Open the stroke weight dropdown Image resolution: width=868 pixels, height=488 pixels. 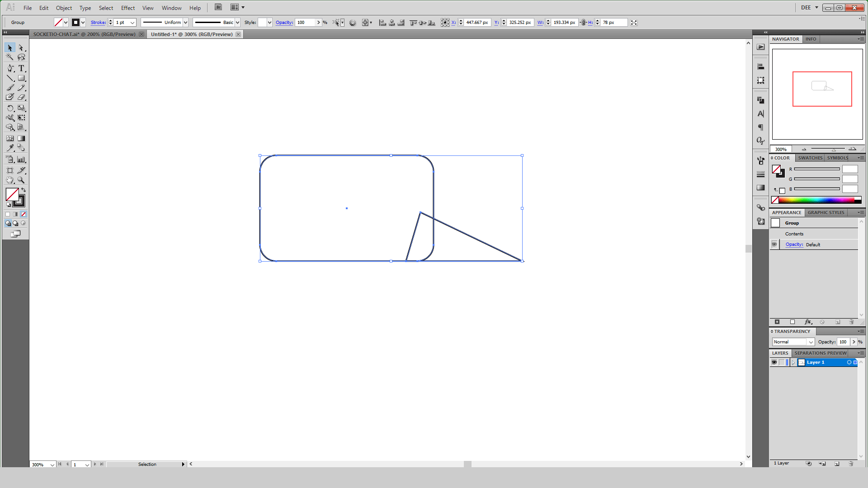[x=132, y=23]
